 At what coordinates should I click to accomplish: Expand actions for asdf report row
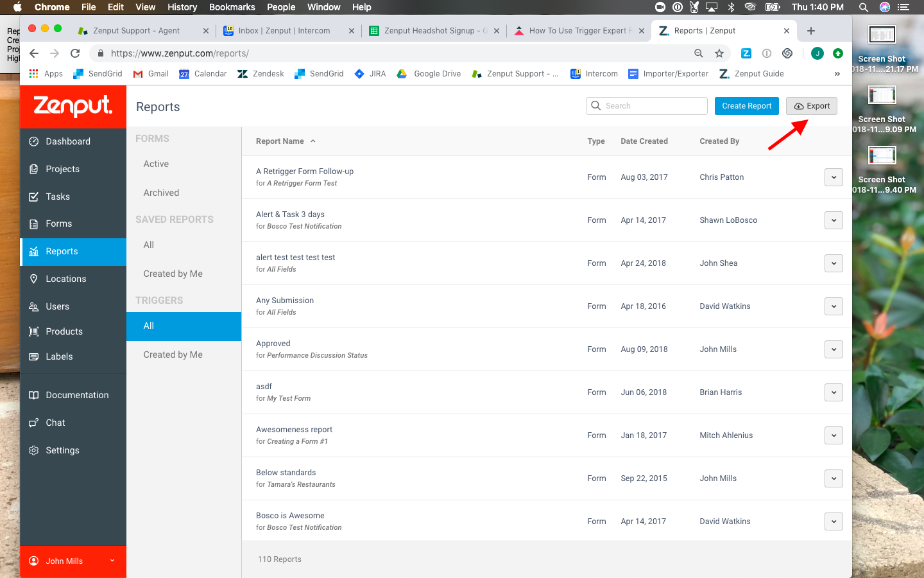tap(834, 392)
